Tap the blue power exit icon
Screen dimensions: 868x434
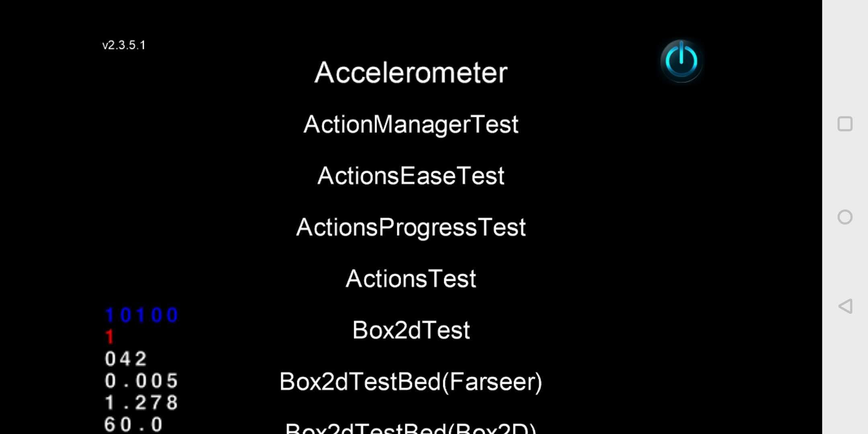681,61
